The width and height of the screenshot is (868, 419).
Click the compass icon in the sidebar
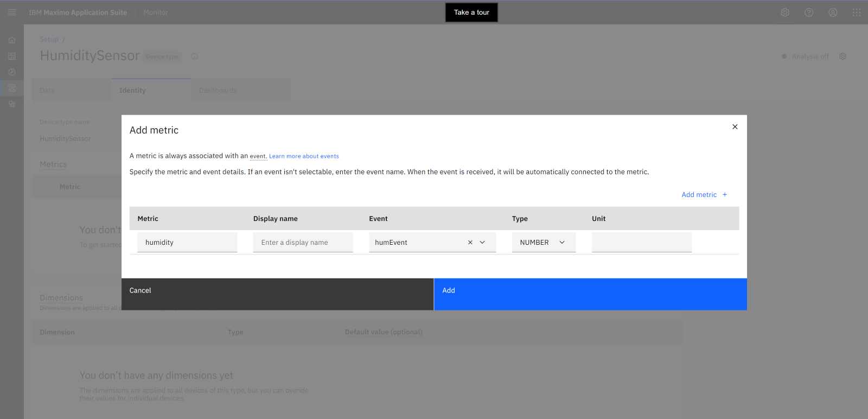pos(12,72)
